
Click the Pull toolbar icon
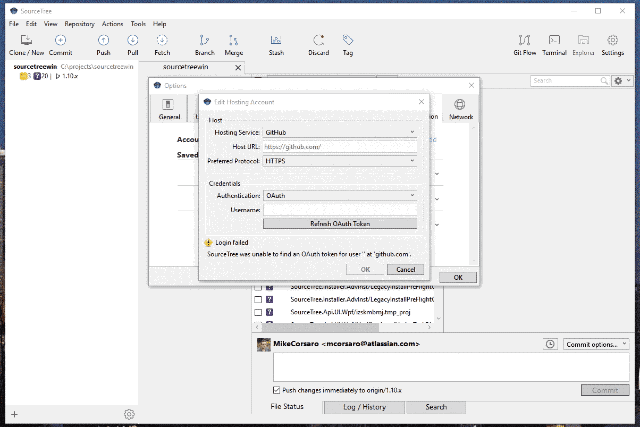click(x=133, y=45)
